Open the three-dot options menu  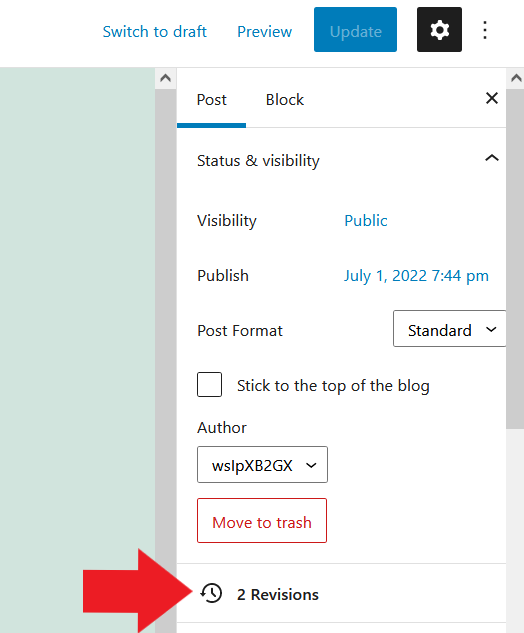click(485, 30)
